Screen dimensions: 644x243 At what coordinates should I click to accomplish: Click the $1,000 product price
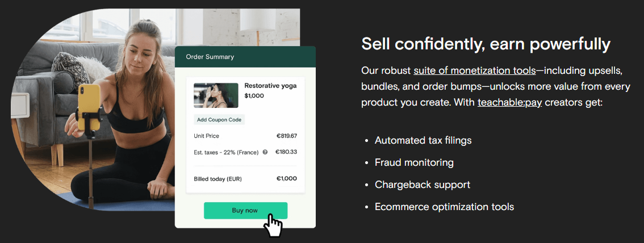click(254, 95)
